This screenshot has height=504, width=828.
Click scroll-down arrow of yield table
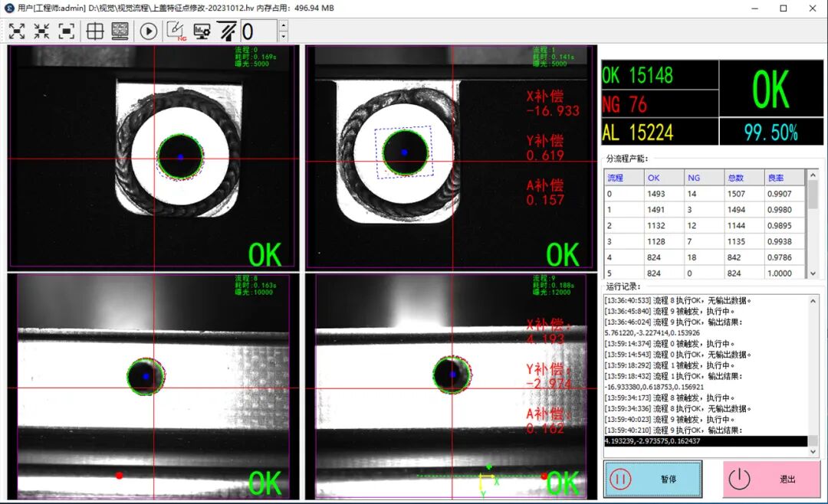[813, 273]
